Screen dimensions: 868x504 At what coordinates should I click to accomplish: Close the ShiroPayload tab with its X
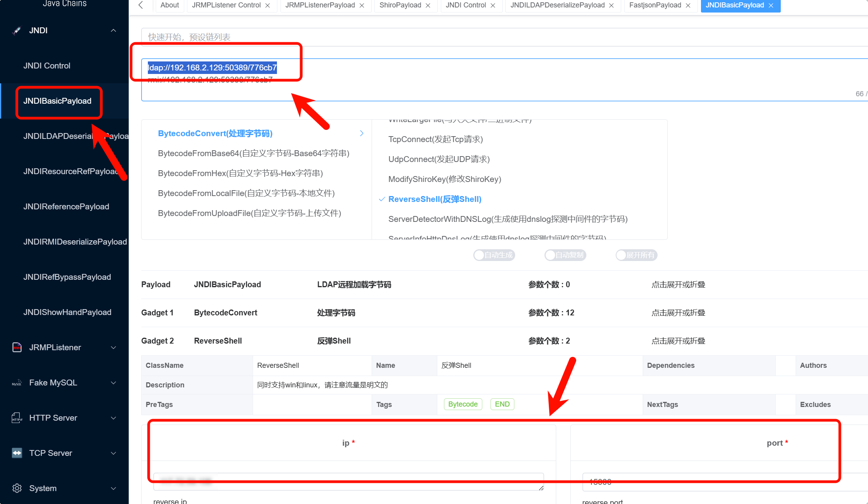(428, 5)
